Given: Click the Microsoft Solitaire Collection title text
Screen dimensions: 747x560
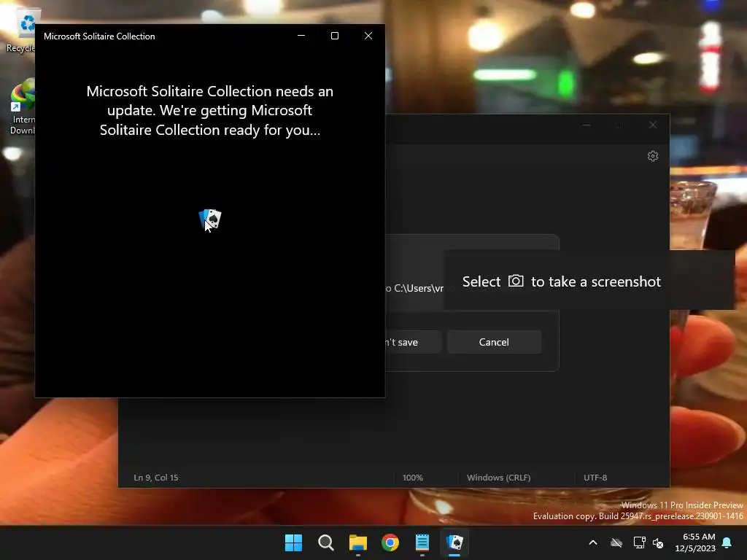Looking at the screenshot, I should pos(99,36).
